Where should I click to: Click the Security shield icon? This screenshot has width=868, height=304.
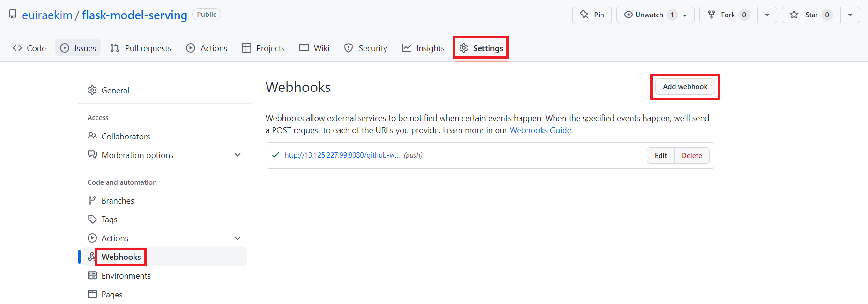pos(349,48)
